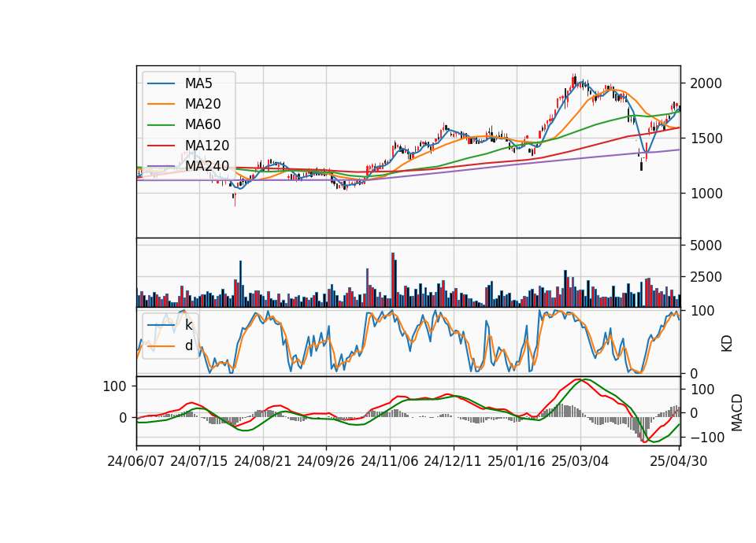Image resolution: width=756 pixels, height=543 pixels.
Task: Click the red MA120 legend line sample
Action: pyautogui.click(x=161, y=146)
